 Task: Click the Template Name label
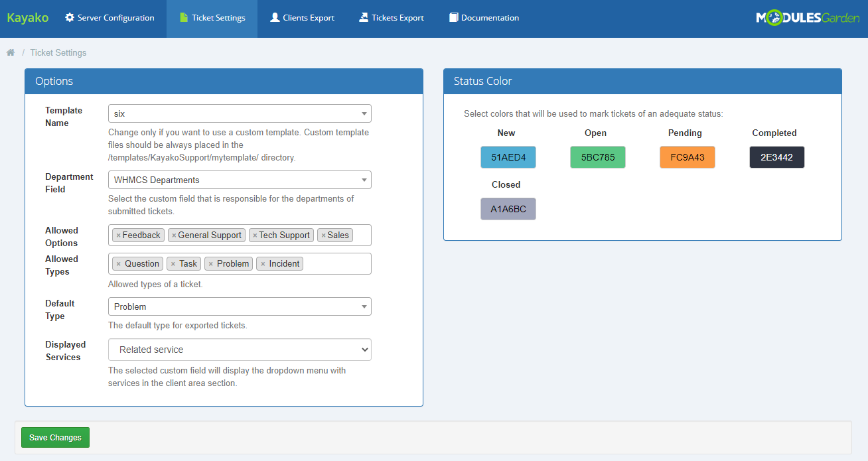tap(64, 117)
